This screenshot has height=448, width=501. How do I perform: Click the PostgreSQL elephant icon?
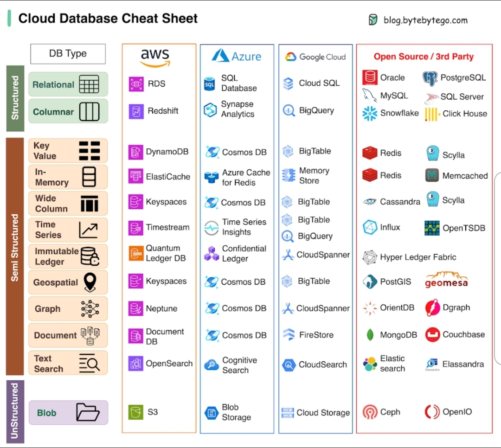[x=430, y=78]
